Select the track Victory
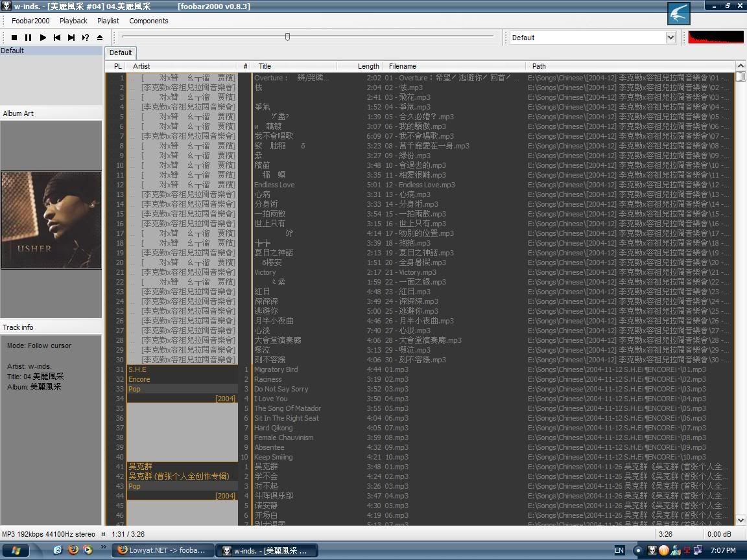Image resolution: width=747 pixels, height=560 pixels. (x=265, y=272)
